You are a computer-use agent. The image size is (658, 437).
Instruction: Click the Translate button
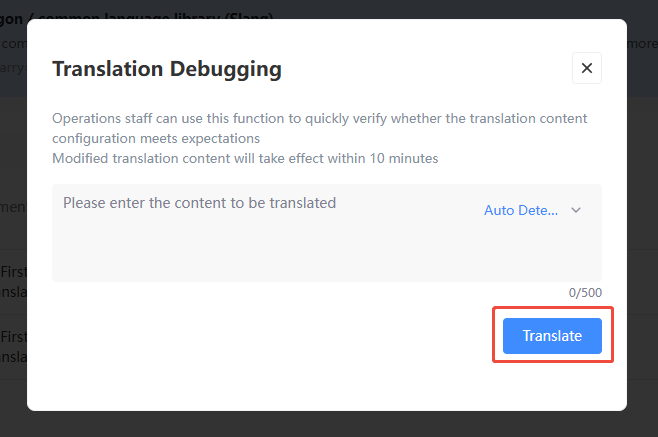(552, 336)
